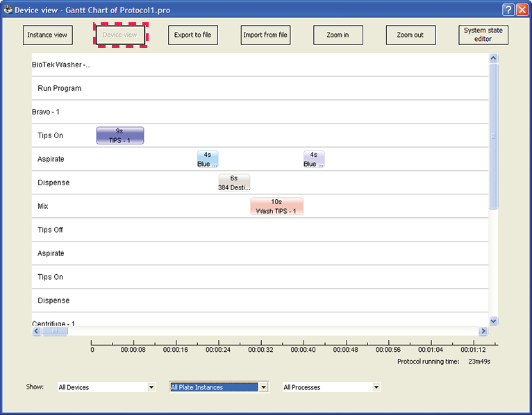The width and height of the screenshot is (532, 415).
Task: Click the Export to file button
Action: (193, 35)
